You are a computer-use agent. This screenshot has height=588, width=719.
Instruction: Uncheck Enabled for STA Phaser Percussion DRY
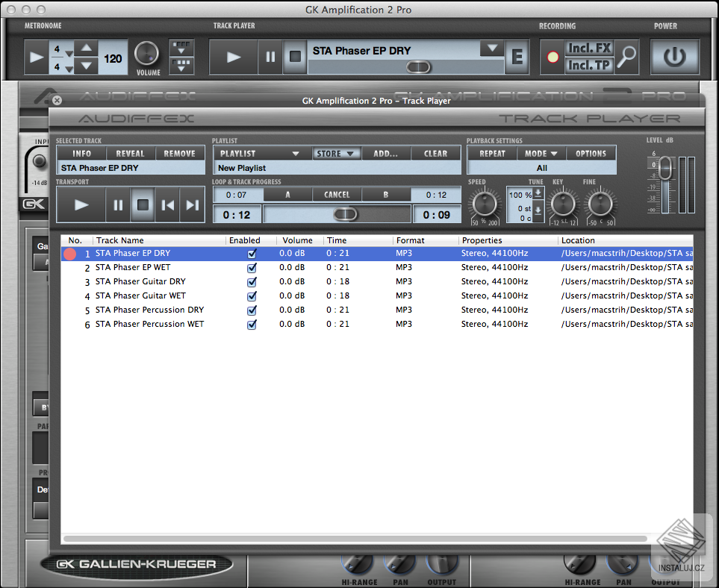[252, 310]
